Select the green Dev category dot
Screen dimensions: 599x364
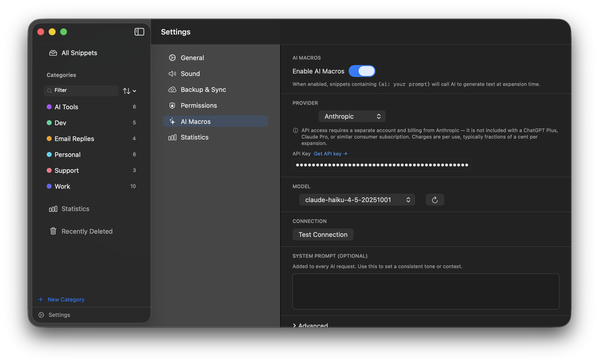coord(49,123)
